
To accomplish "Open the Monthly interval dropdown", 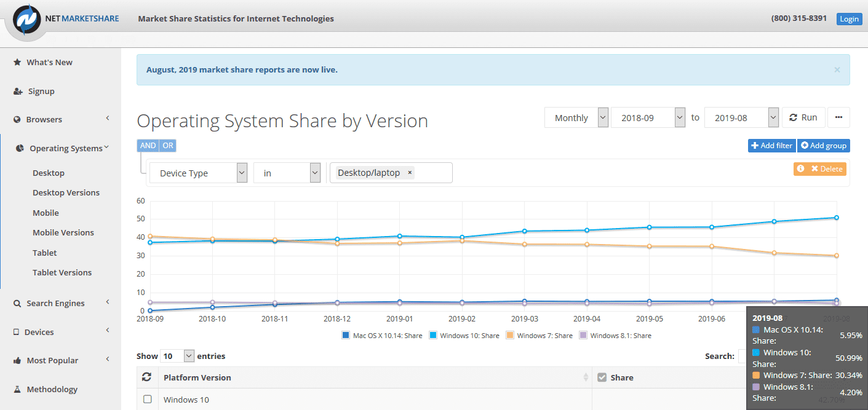I will click(x=576, y=117).
